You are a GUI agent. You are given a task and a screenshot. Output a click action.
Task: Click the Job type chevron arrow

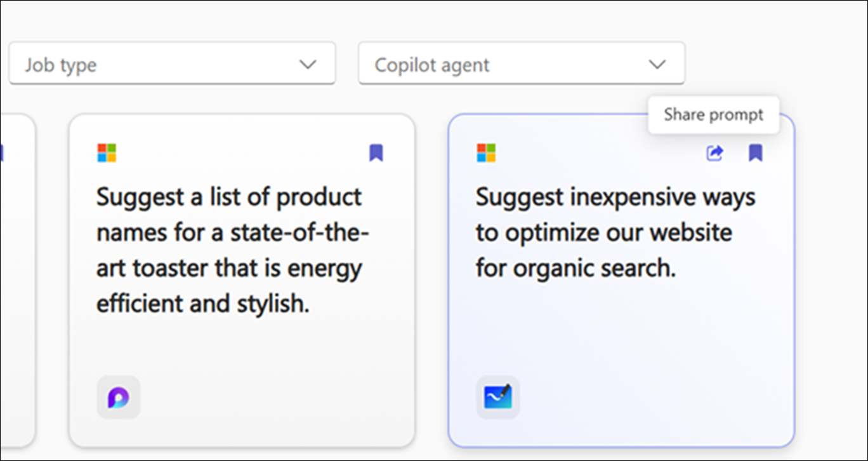(x=308, y=63)
